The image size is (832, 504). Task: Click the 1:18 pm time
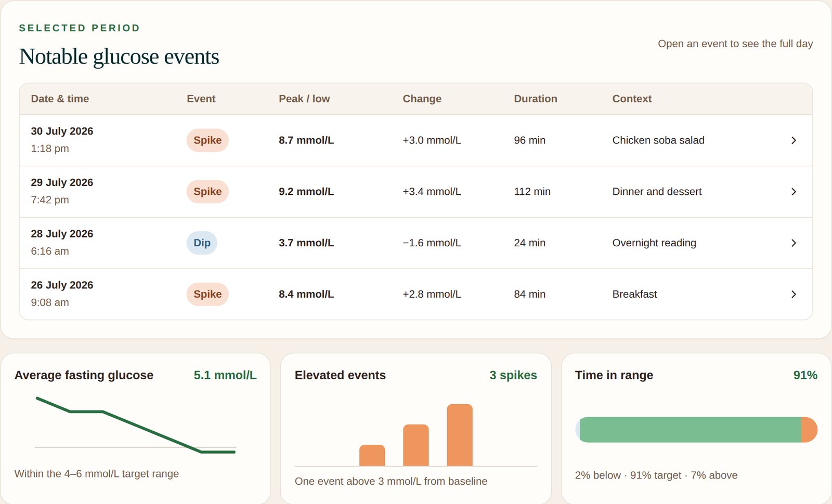coord(50,149)
